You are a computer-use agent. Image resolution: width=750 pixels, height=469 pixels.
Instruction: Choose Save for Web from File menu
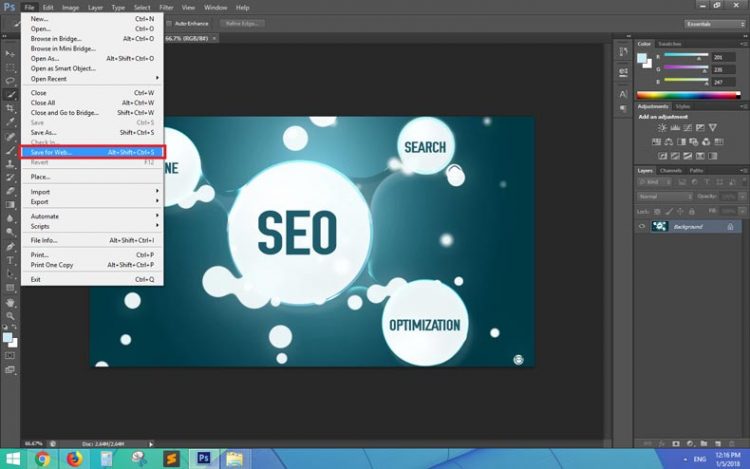point(90,152)
